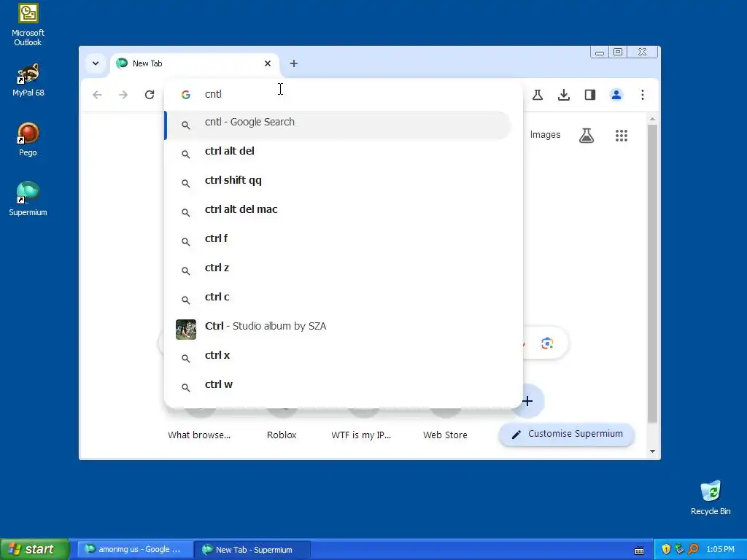Click the vertical scrollbar thumb

tap(652, 274)
